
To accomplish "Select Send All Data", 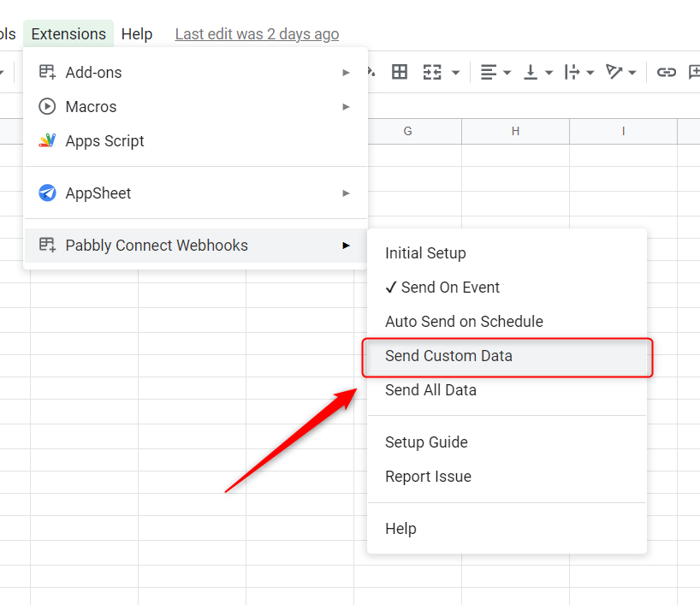I will (x=507, y=390).
